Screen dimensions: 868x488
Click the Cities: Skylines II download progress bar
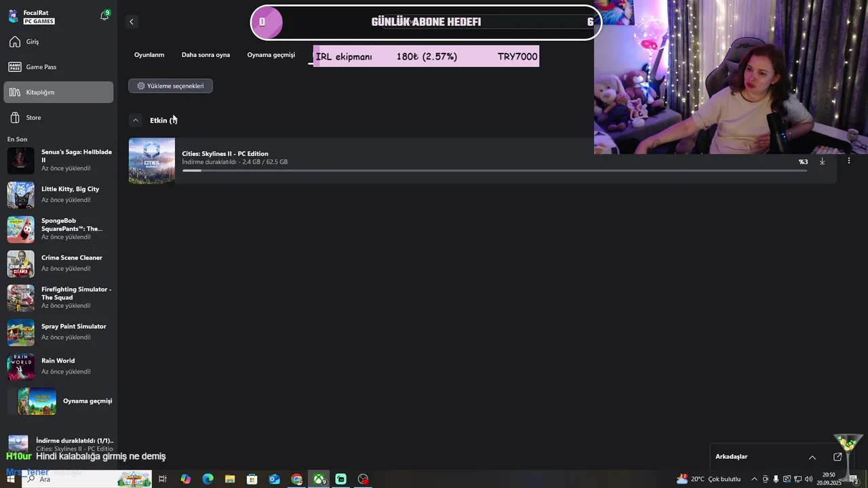494,171
